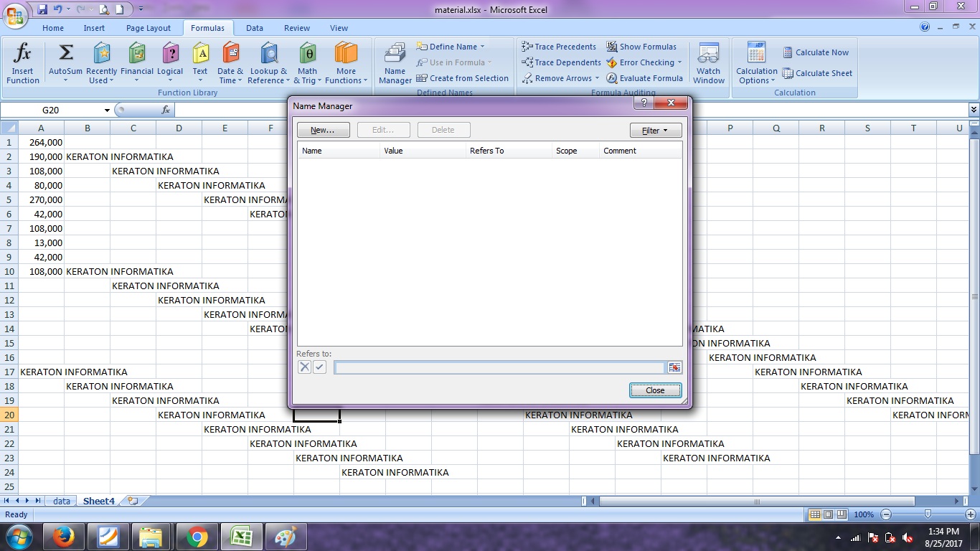Image resolution: width=980 pixels, height=551 pixels.
Task: Open the Watch Window
Action: pos(709,63)
